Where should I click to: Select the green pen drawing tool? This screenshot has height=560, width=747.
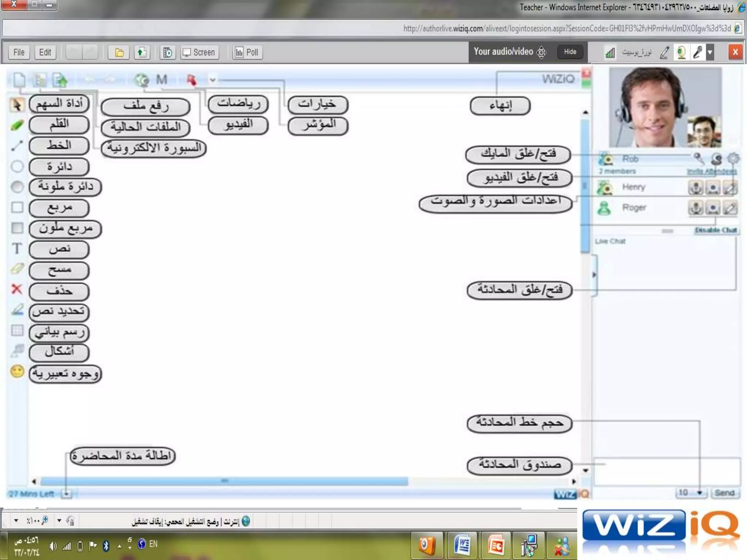17,125
